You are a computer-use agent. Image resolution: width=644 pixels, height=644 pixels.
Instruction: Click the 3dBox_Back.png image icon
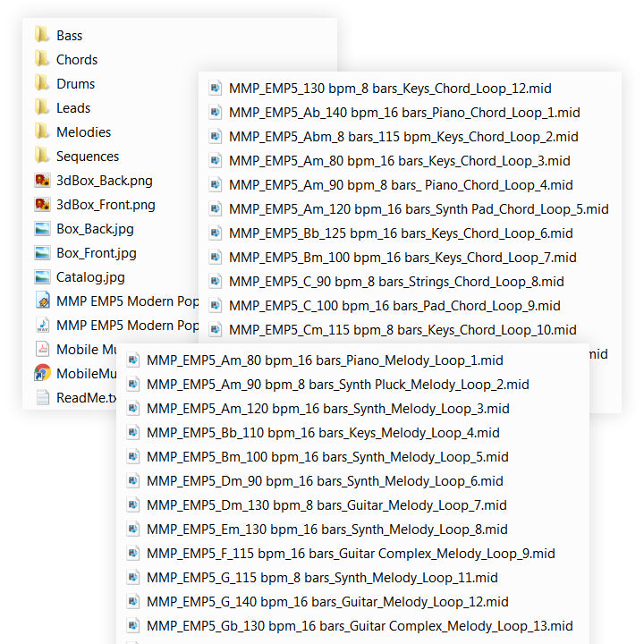pyautogui.click(x=42, y=181)
